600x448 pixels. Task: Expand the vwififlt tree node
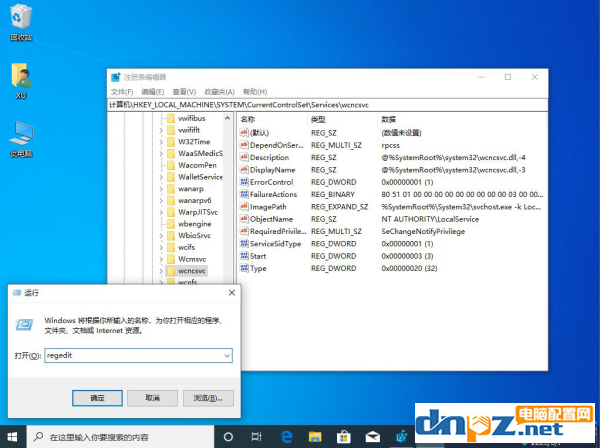coord(161,130)
